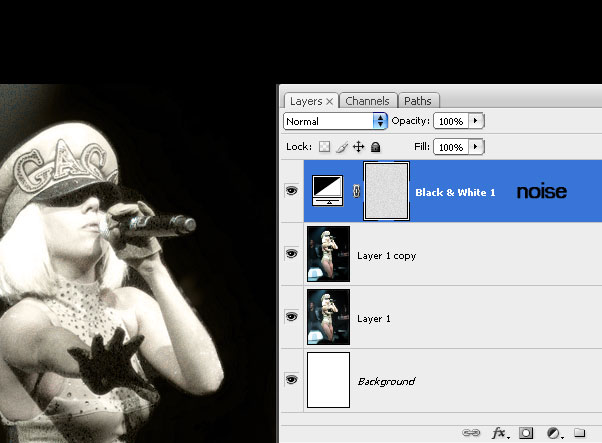Click the Fill 100% field
Viewport: 602px width, 443px height.
click(451, 147)
